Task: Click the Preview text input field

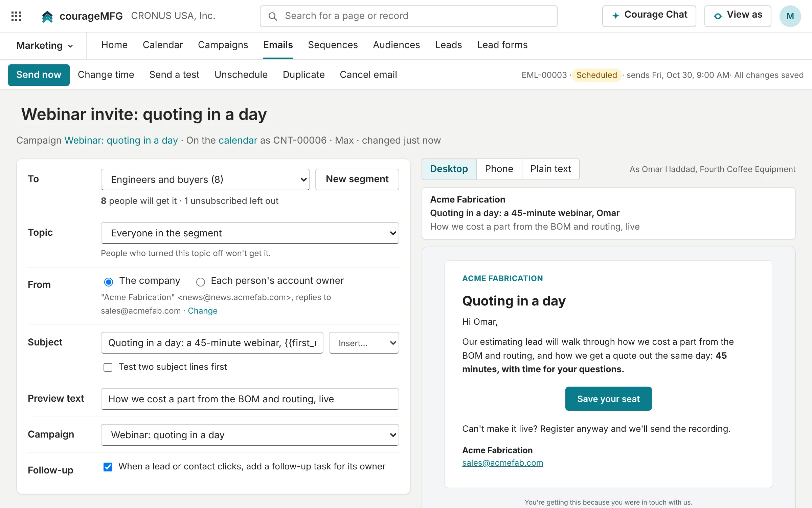Action: (250, 399)
